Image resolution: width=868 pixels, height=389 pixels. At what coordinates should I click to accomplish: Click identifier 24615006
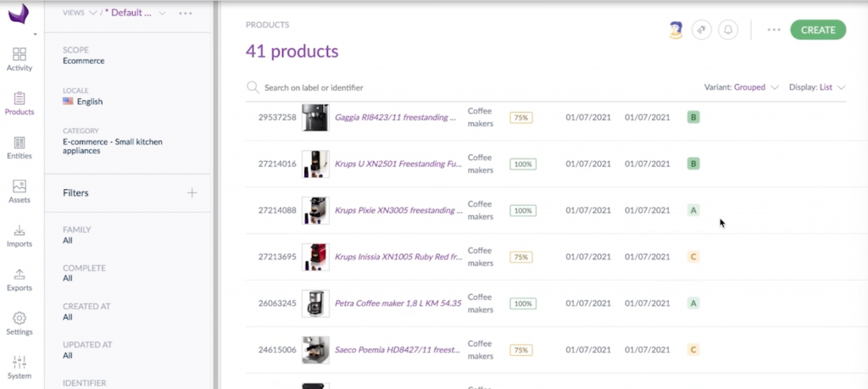click(x=277, y=350)
